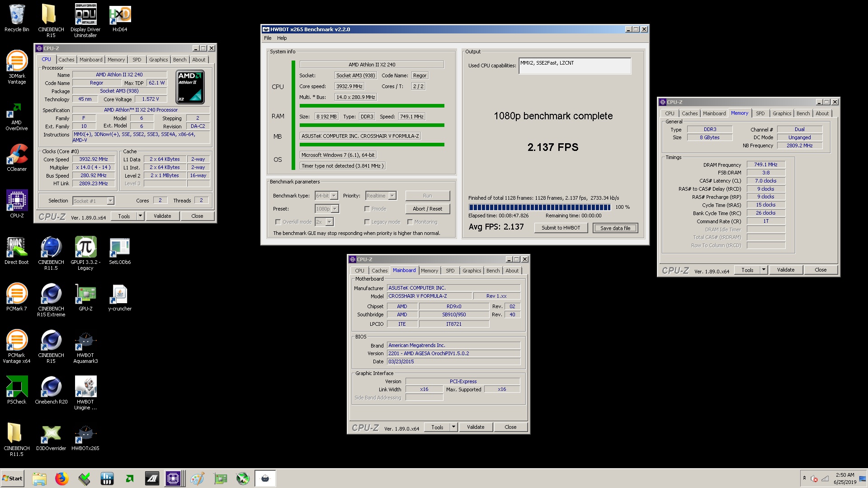Expand Tools arrow in Memory CPU-Z window
The width and height of the screenshot is (868, 488).
click(764, 270)
